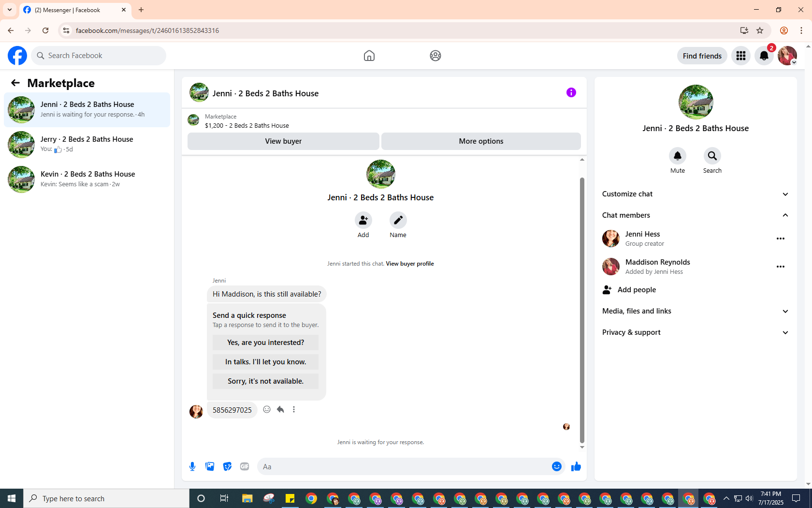812x508 pixels.
Task: Send 'In talks. I'll let you know.' response
Action: 265,362
